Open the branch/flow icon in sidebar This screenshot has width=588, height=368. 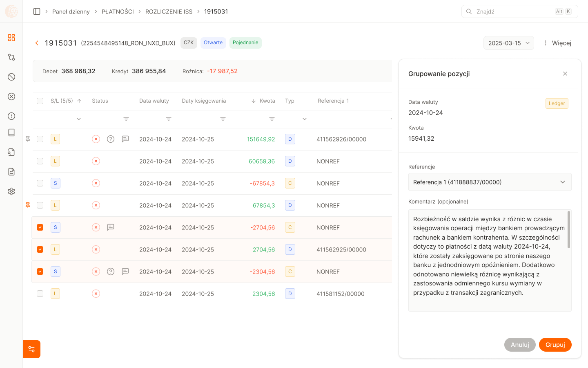[11, 57]
